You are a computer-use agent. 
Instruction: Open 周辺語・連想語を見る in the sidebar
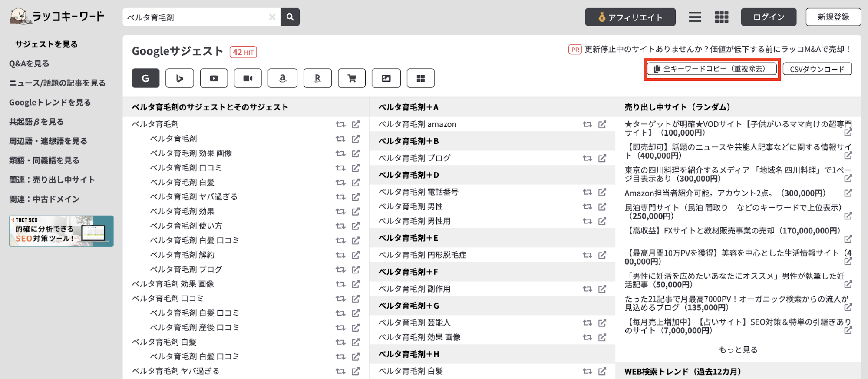(48, 141)
